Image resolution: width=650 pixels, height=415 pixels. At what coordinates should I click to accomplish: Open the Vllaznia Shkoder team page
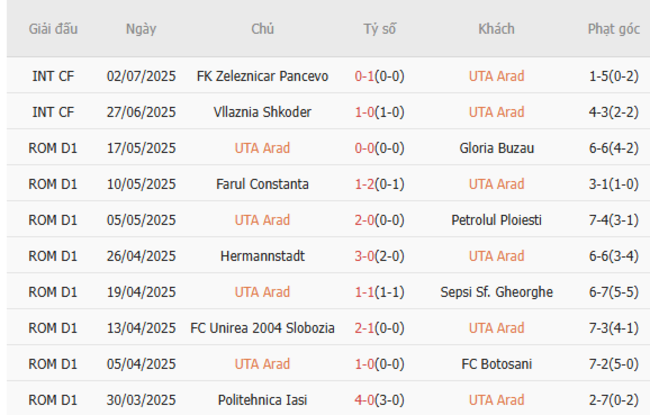262,112
